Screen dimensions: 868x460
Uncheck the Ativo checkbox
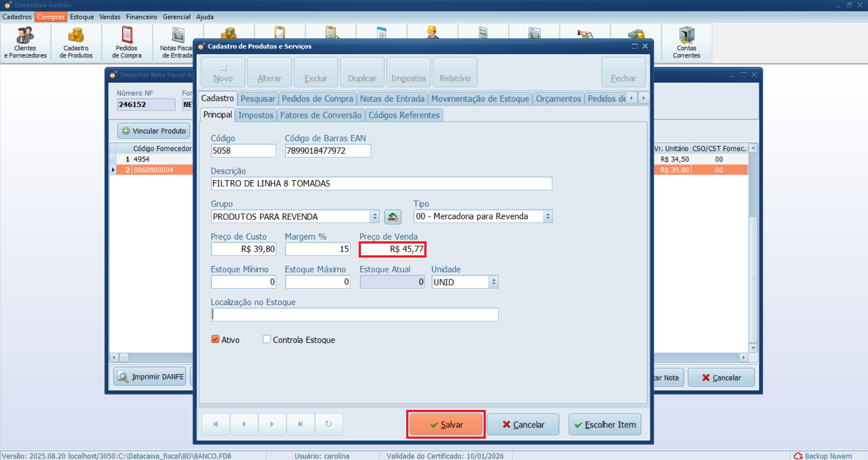coord(214,339)
